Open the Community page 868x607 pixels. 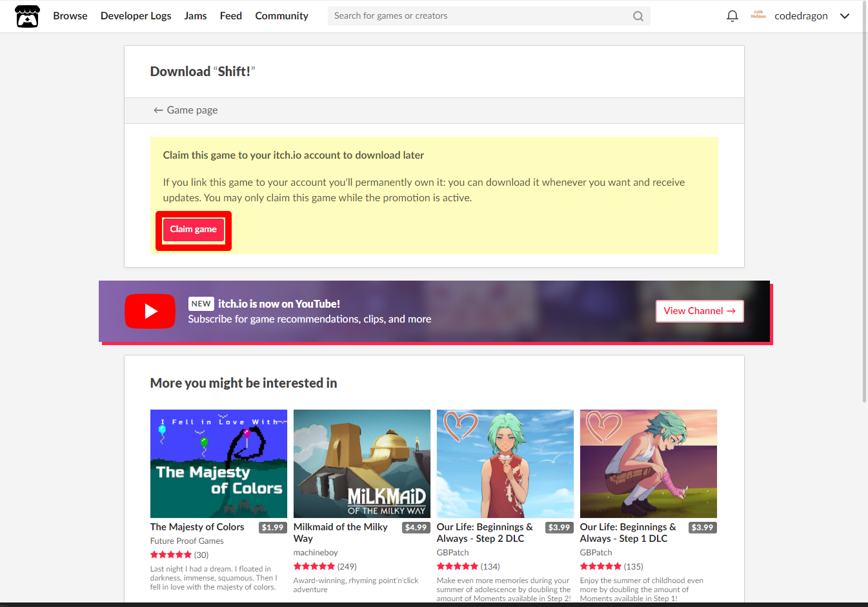(x=282, y=16)
